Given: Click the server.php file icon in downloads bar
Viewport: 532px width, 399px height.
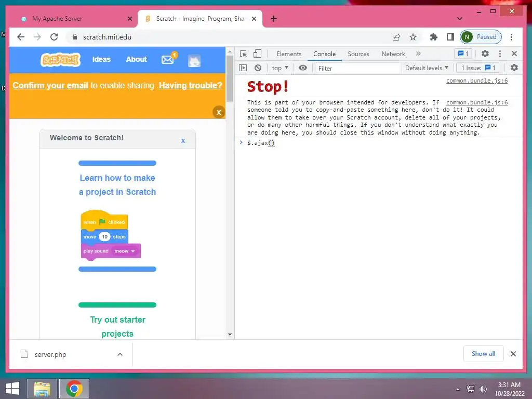Looking at the screenshot, I should click(24, 354).
